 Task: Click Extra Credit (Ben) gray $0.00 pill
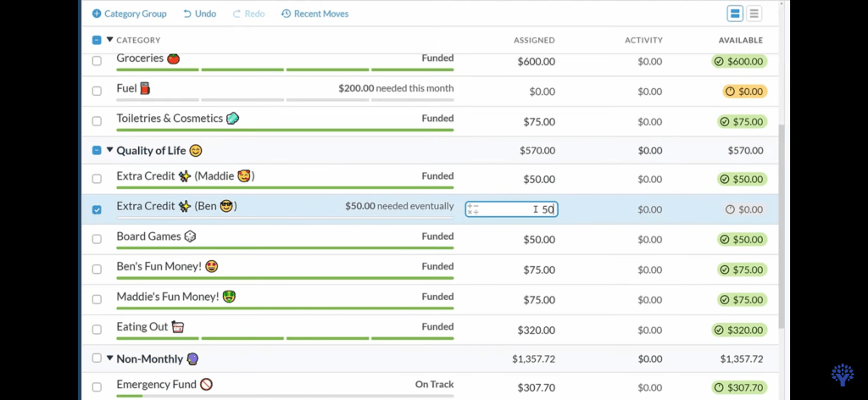pos(744,209)
